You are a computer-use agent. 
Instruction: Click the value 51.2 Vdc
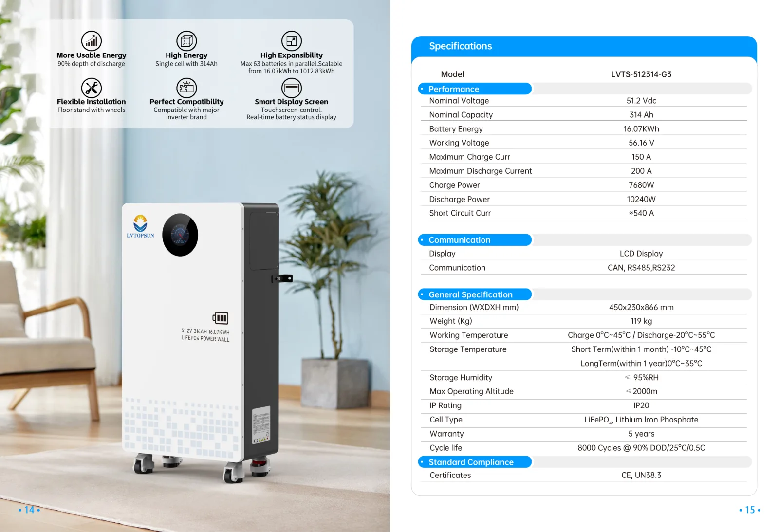tap(641, 101)
